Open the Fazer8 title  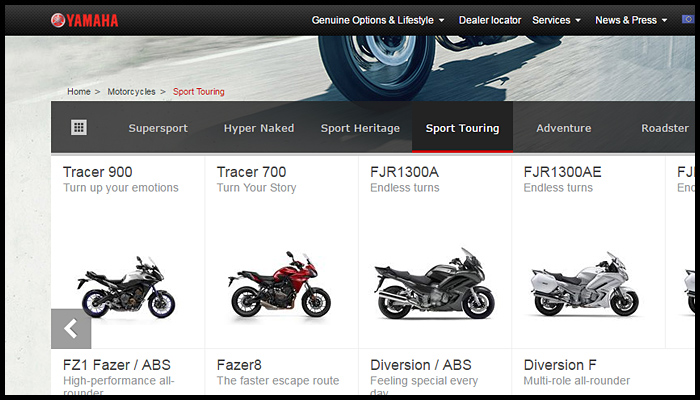239,365
